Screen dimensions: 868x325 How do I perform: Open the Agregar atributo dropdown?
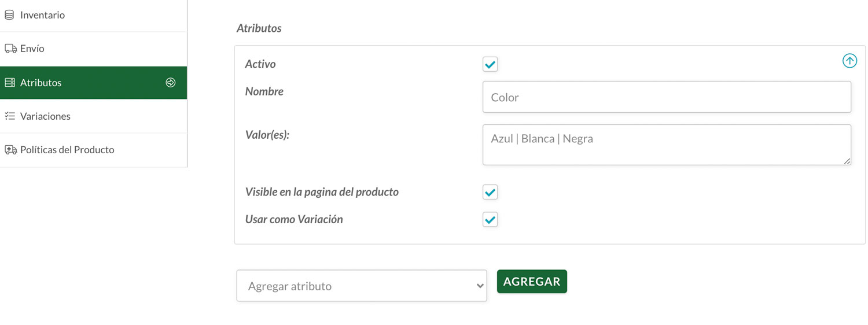coord(362,286)
